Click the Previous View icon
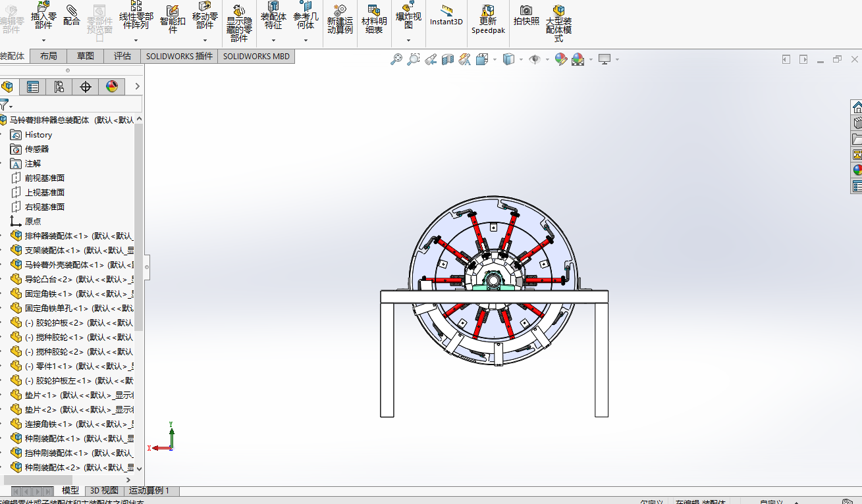 [x=431, y=59]
